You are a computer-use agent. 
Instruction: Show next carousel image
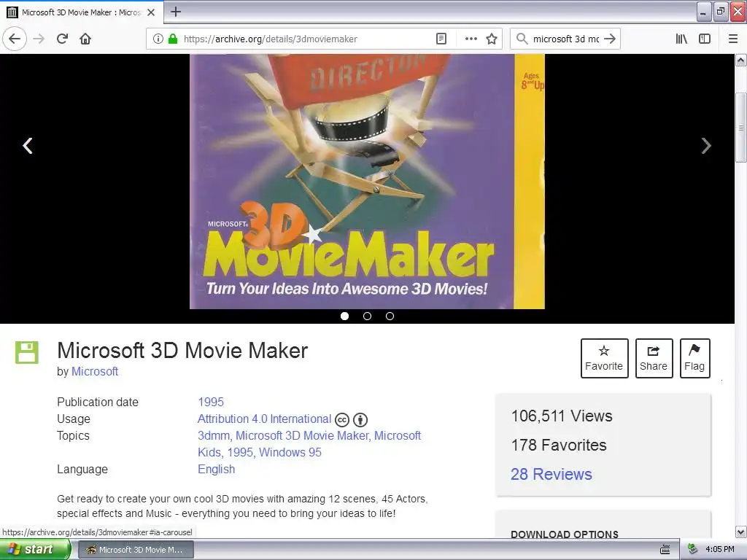tap(706, 146)
